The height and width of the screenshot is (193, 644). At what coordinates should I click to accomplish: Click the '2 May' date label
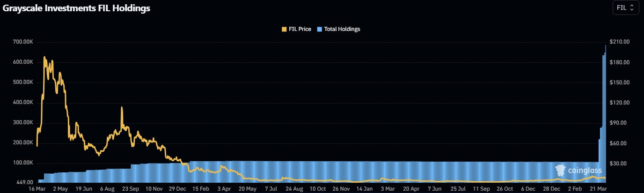pos(60,189)
